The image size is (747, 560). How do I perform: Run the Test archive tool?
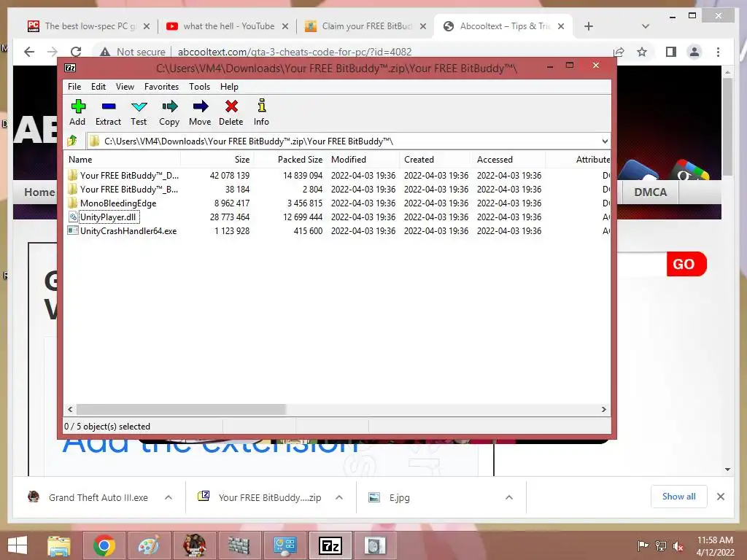[x=139, y=112]
